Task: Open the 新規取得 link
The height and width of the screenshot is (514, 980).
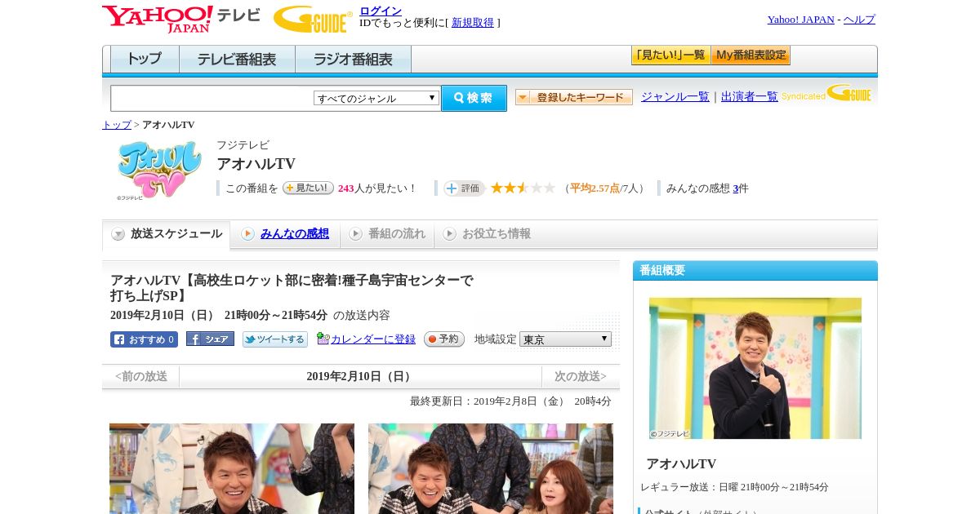Action: click(473, 23)
